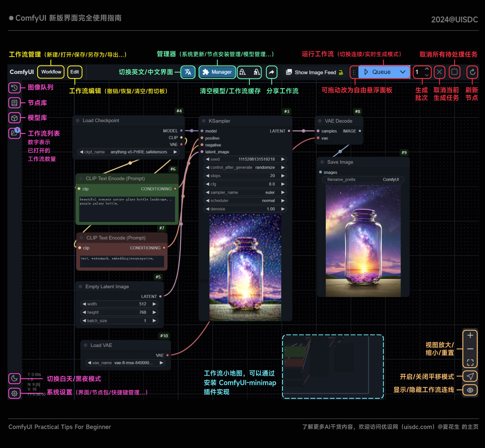Click the batch_size value field

(x=119, y=321)
